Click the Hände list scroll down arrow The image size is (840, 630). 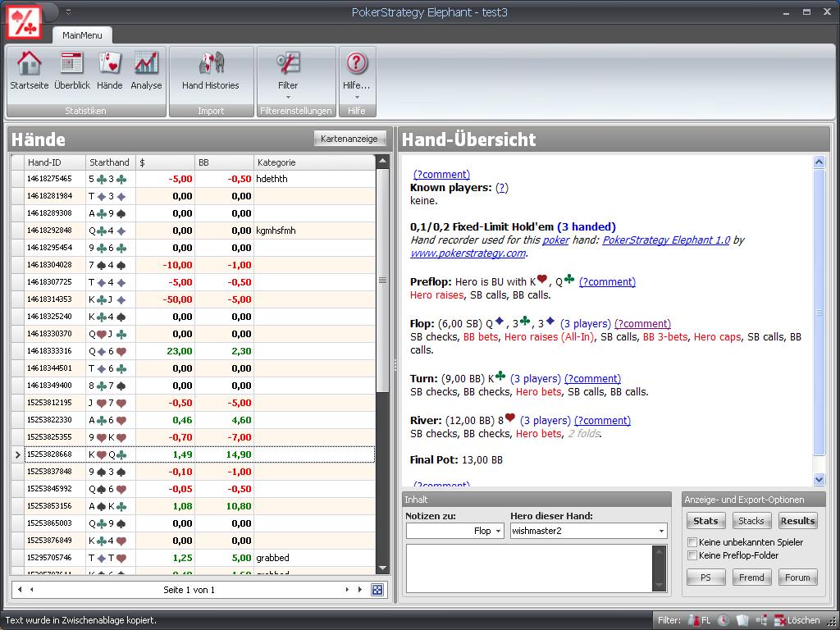pyautogui.click(x=382, y=568)
